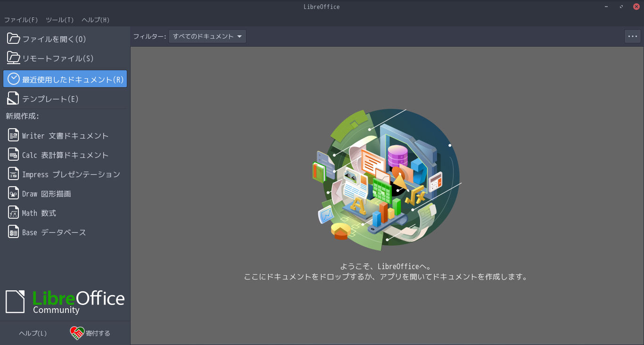Image resolution: width=644 pixels, height=345 pixels.
Task: Open the ファイル(F) menu
Action: [x=21, y=20]
